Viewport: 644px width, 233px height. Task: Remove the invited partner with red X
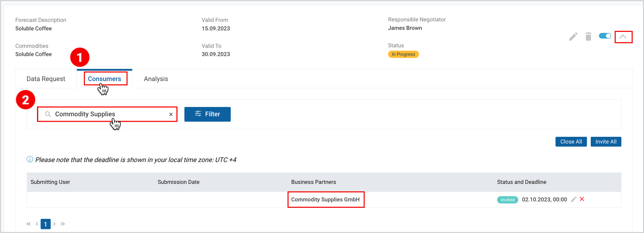pos(582,199)
